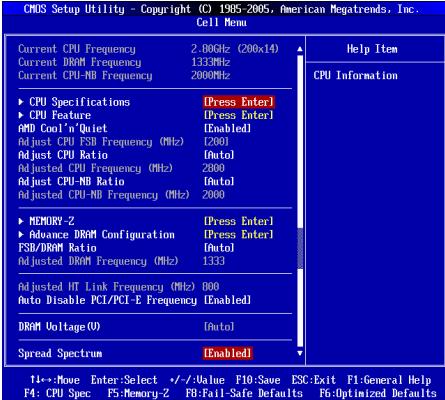Select highlighted Press Enter for CPU Specifications
The width and height of the screenshot is (445, 400).
(239, 102)
